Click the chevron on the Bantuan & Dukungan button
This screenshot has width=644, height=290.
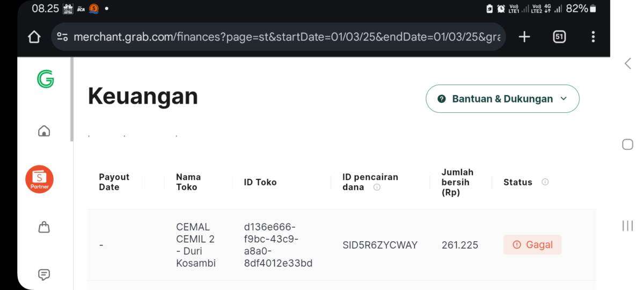[x=563, y=99]
